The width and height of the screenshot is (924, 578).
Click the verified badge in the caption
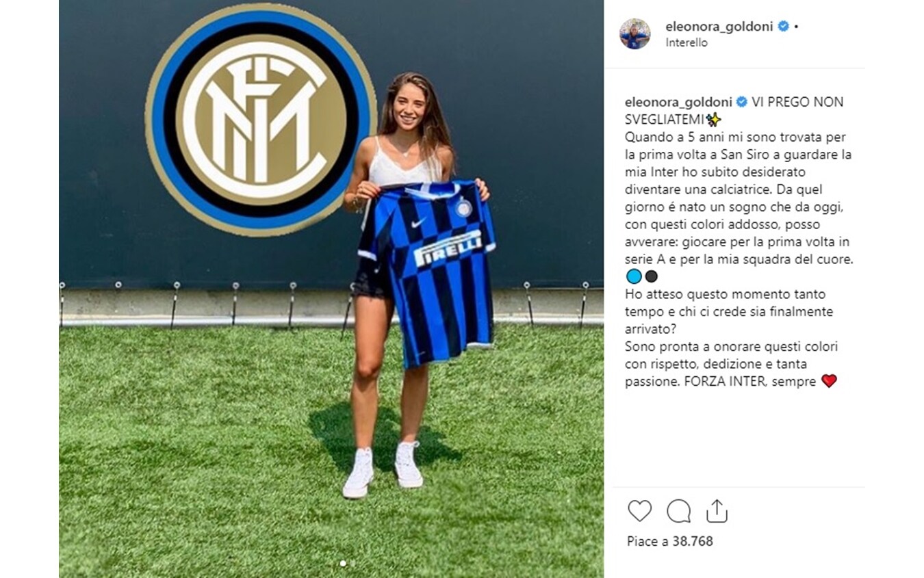pyautogui.click(x=742, y=103)
